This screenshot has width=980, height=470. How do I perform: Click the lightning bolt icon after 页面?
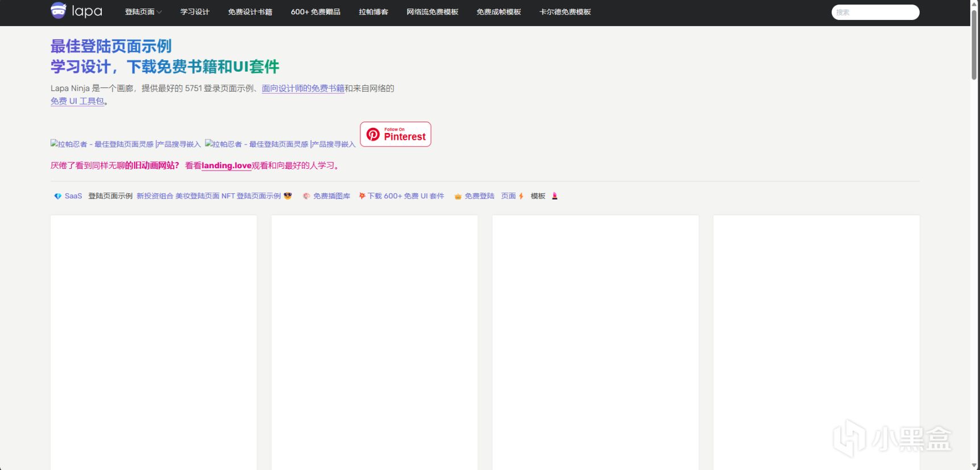(x=521, y=196)
